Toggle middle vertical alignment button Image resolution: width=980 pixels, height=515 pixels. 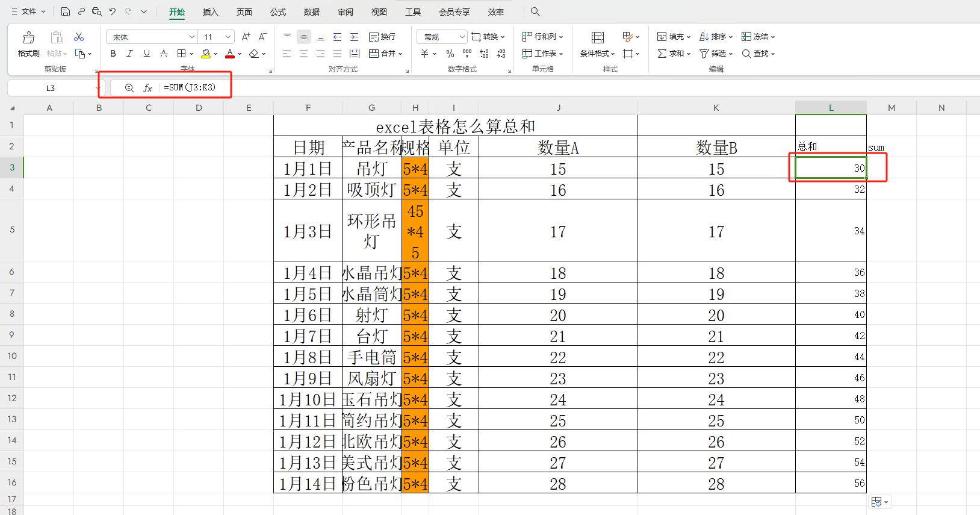point(304,37)
